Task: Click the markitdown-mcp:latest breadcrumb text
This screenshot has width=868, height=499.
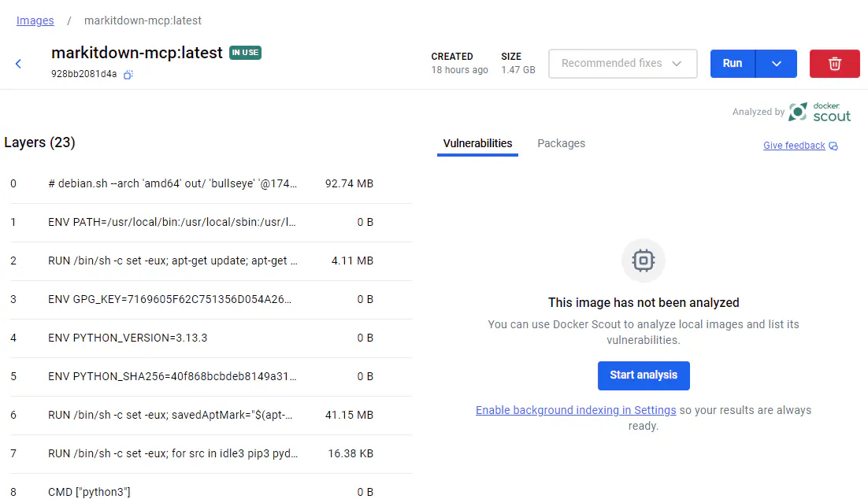Action: [143, 20]
